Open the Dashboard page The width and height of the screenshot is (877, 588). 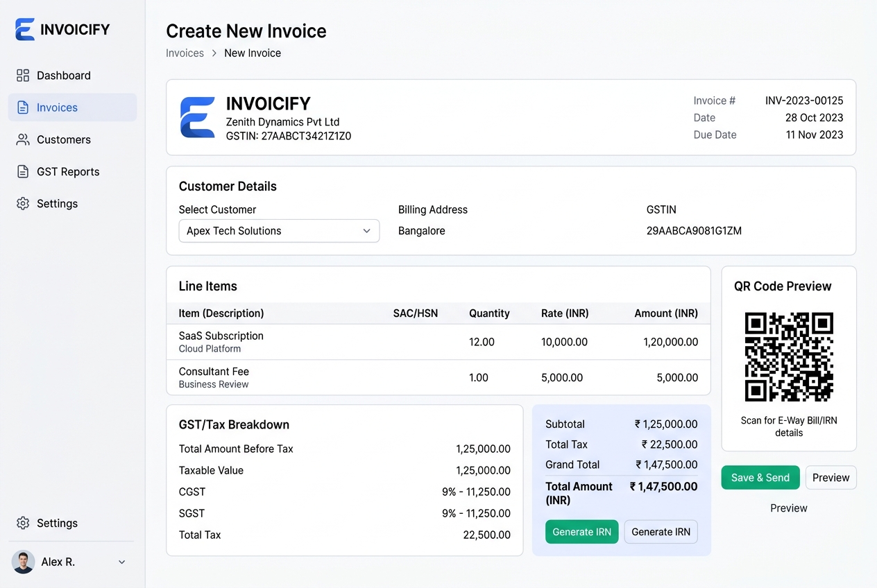point(73,75)
